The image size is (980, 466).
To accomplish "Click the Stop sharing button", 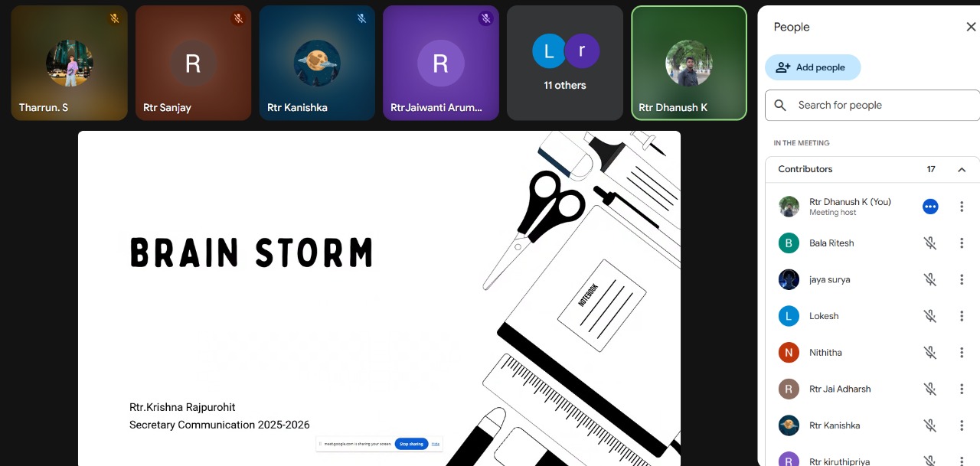I will click(411, 444).
